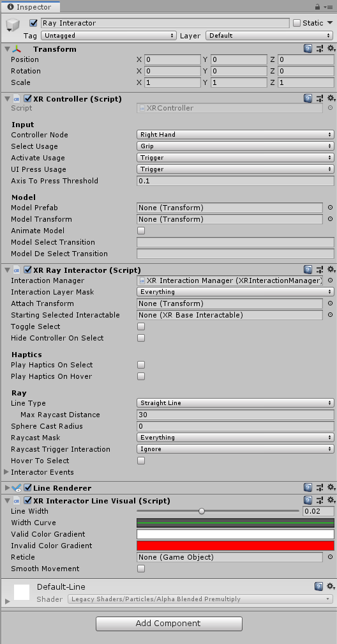The width and height of the screenshot is (337, 644).
Task: Open XR Interactor Line Visual help icon
Action: [308, 501]
